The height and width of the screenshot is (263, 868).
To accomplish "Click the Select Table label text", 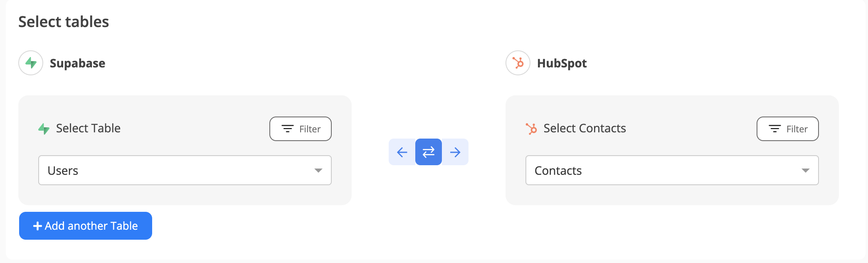I will 88,128.
